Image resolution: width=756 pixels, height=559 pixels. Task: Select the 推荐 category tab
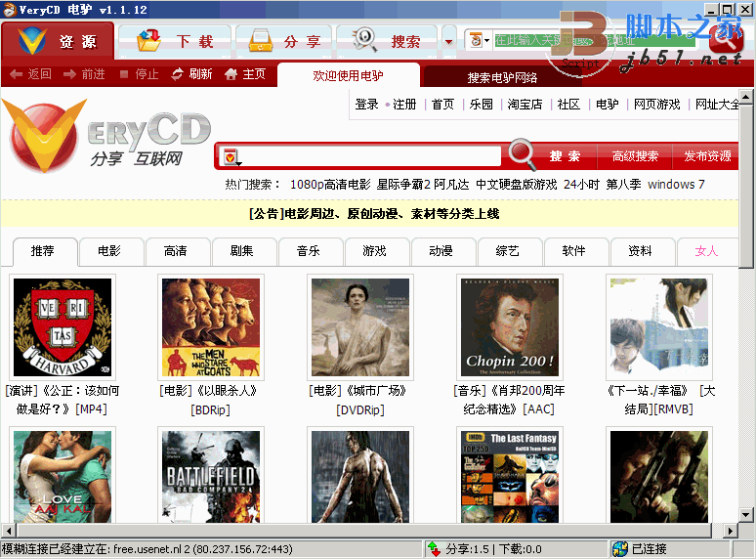coord(44,251)
